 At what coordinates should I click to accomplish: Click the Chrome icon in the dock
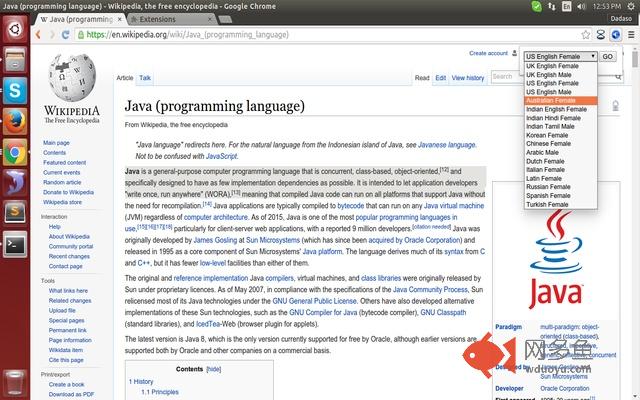(15, 152)
